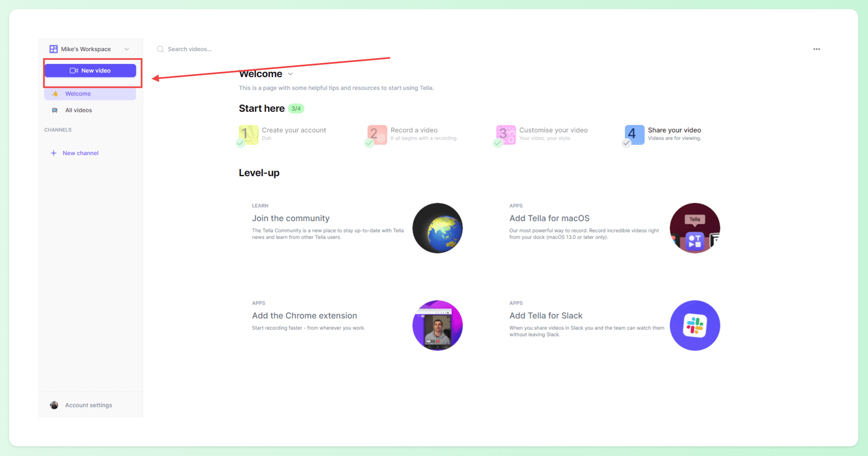
Task: Toggle the Share your video step checkmark
Action: pyautogui.click(x=626, y=143)
